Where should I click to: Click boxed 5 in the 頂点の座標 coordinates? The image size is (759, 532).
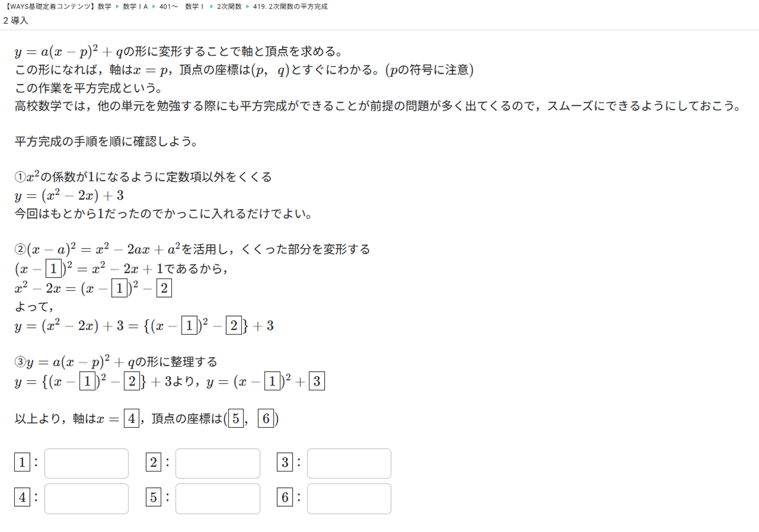click(x=236, y=419)
